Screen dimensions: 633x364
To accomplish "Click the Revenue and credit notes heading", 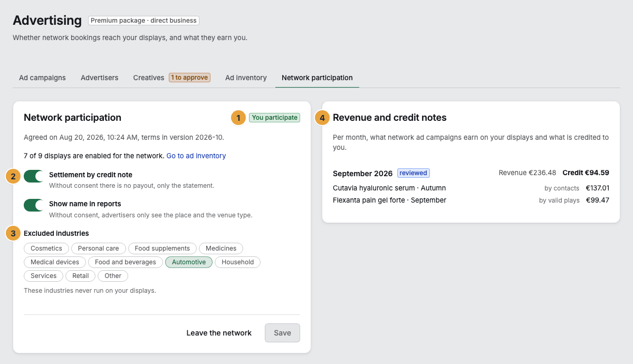I will 390,118.
